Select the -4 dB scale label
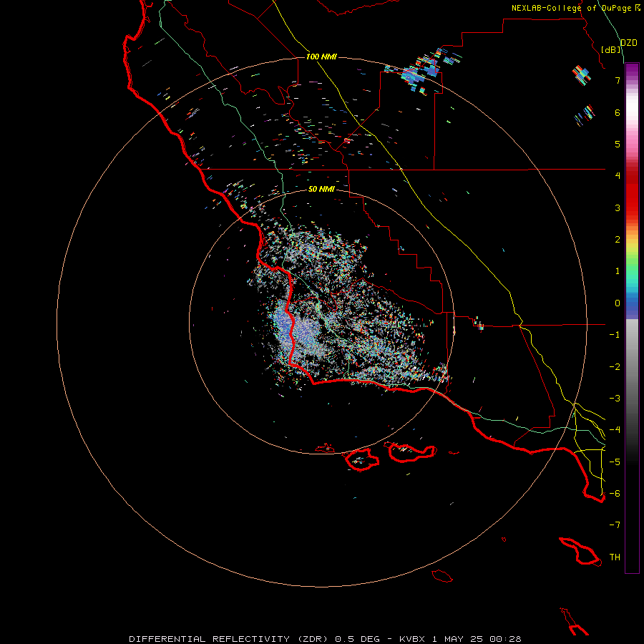644x644 pixels. [615, 430]
